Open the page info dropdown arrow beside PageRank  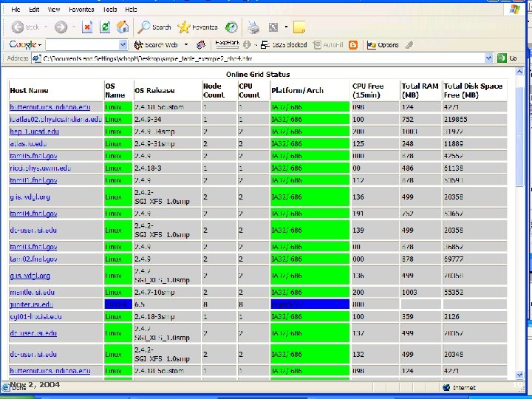(256, 45)
